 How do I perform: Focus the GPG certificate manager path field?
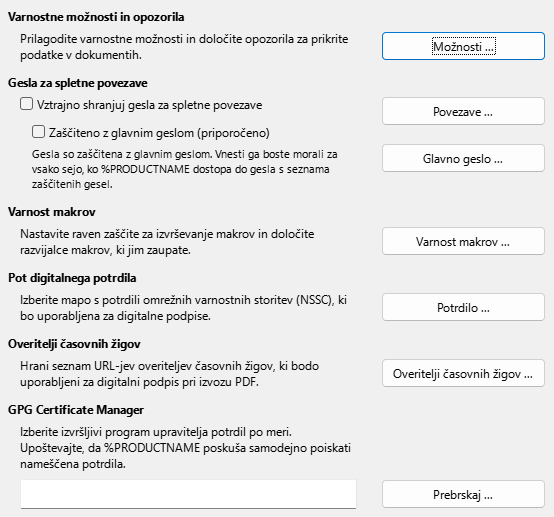click(x=188, y=494)
